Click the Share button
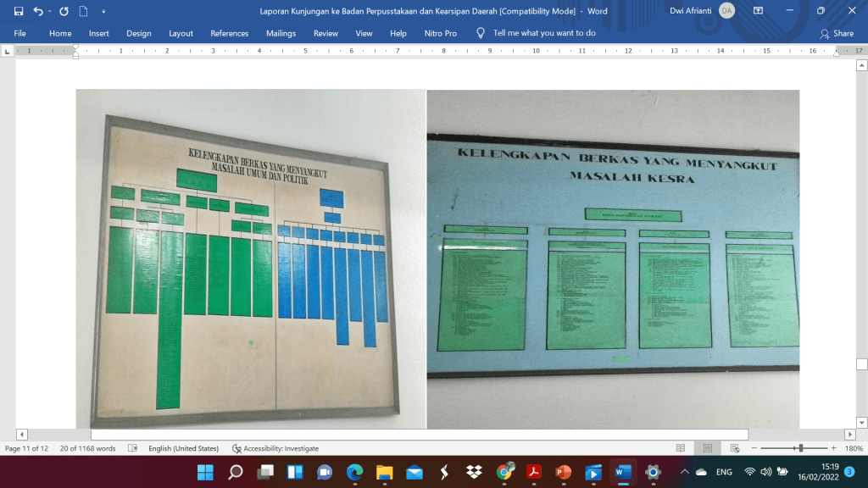 coord(837,33)
